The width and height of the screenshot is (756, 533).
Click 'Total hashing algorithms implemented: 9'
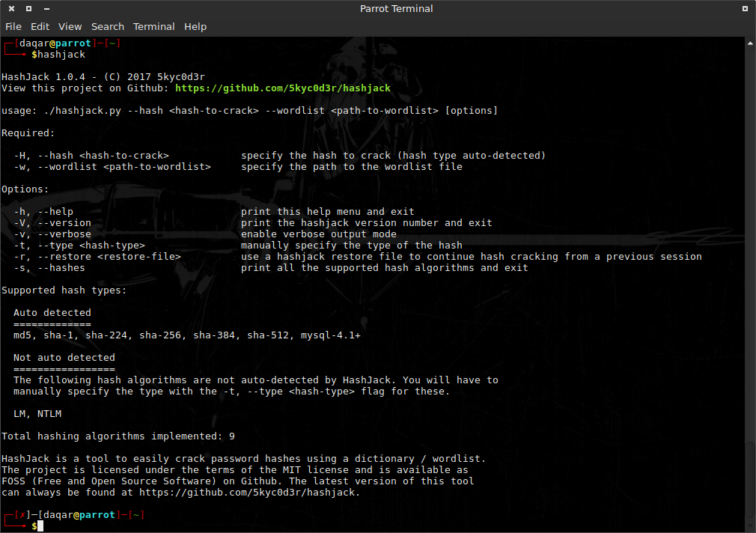(x=118, y=436)
